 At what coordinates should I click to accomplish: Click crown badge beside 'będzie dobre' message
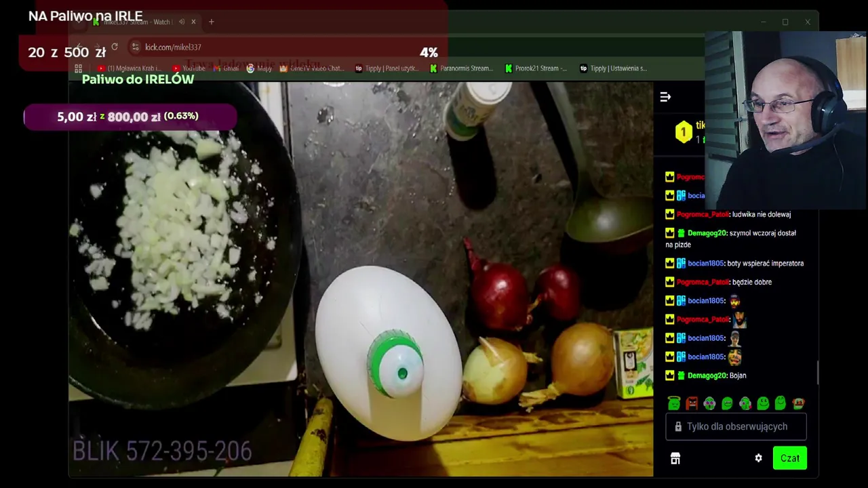(670, 282)
